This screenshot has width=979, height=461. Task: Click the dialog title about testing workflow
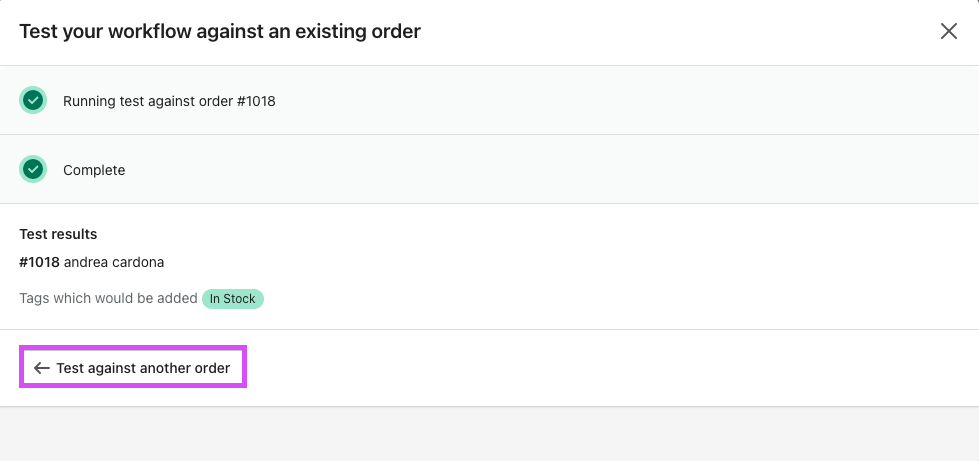(x=220, y=31)
